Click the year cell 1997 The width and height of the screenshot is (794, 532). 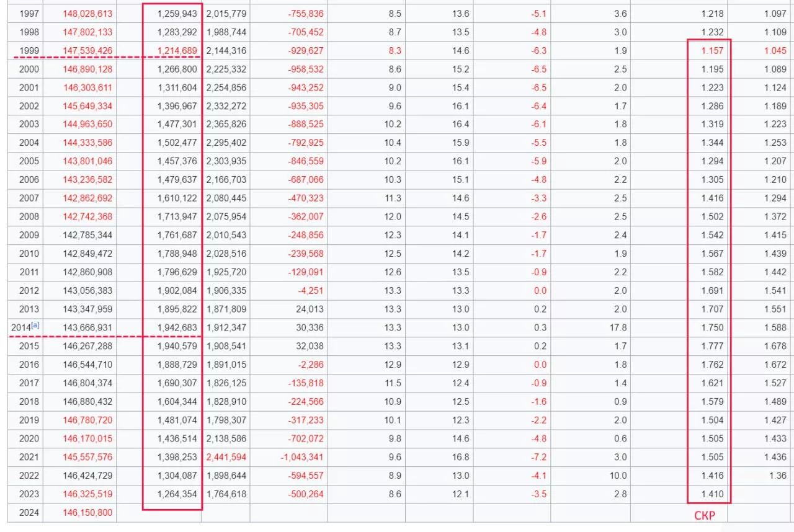coord(29,14)
